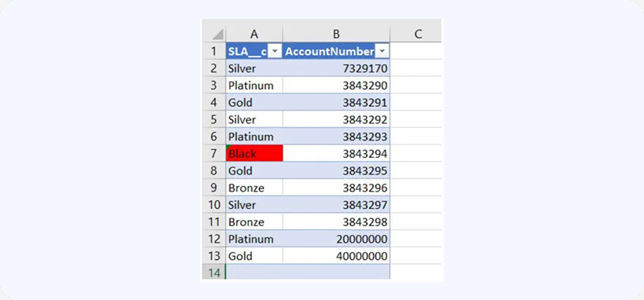The height and width of the screenshot is (300, 644).
Task: Select row 11 header
Action: click(x=214, y=221)
